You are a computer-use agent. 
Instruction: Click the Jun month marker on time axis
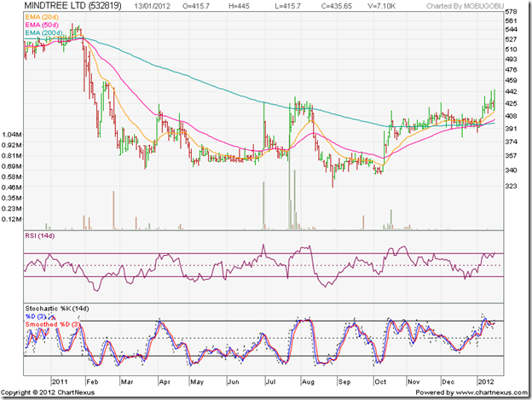[233, 382]
